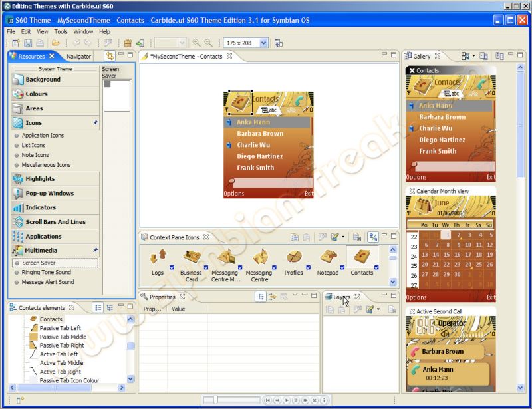
Task: Toggle checkbox under Messaging Centre icon
Action: point(274,267)
